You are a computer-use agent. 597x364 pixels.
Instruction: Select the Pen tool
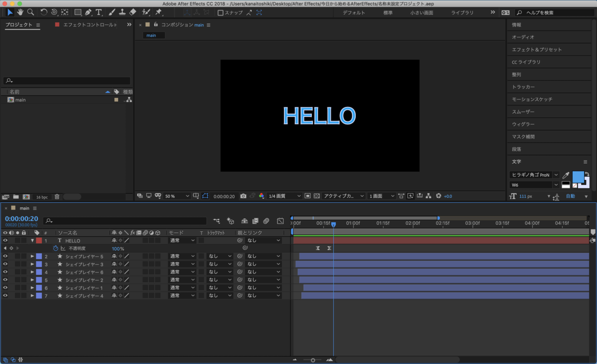point(88,12)
